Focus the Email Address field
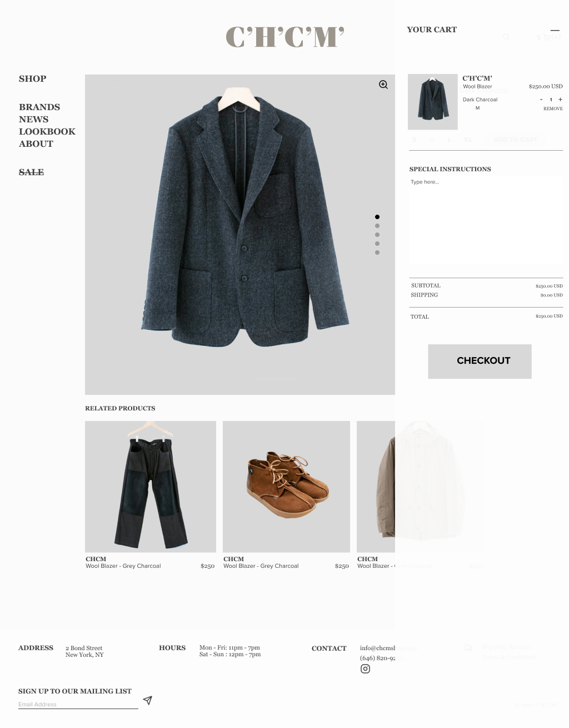This screenshot has width=569, height=728. [78, 704]
